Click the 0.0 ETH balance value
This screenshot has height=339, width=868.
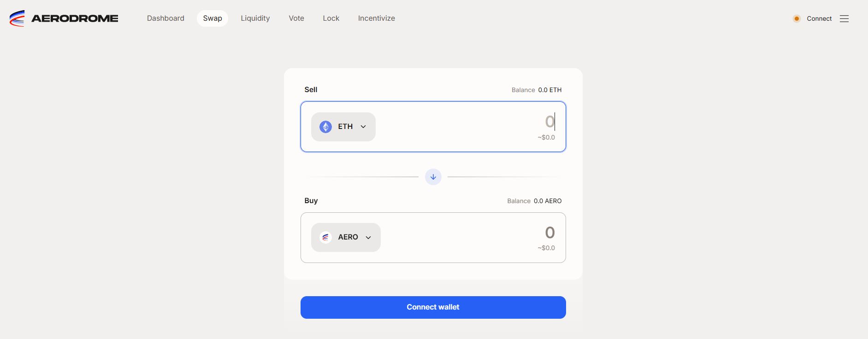[x=550, y=90]
